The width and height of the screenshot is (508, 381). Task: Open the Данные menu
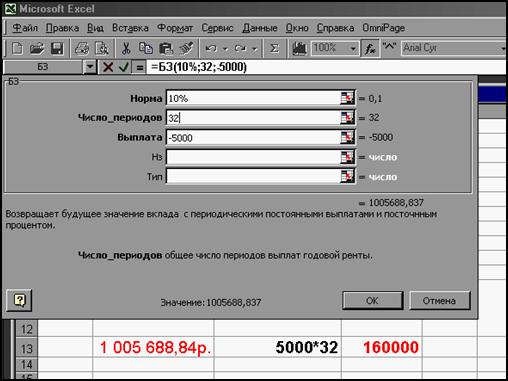pyautogui.click(x=260, y=28)
